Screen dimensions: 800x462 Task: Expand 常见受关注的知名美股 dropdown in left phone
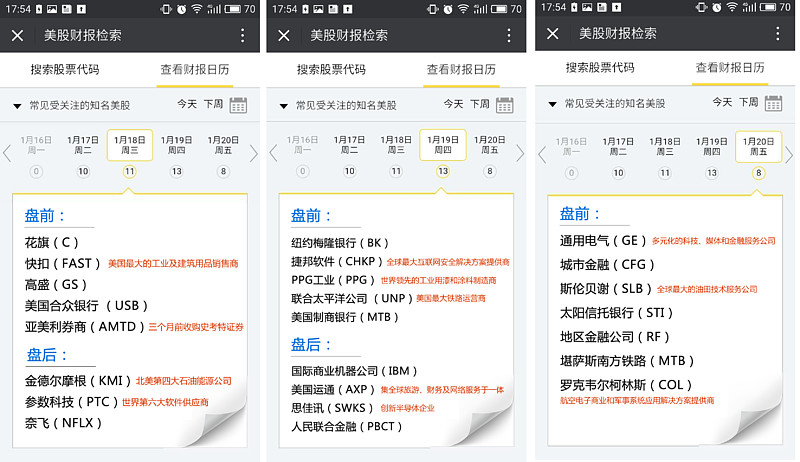(x=71, y=106)
